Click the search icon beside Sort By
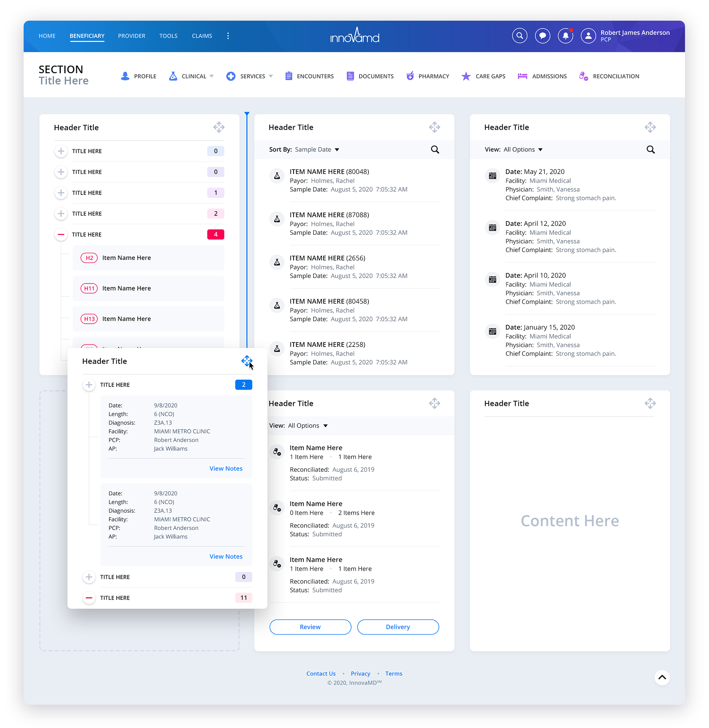Image resolution: width=709 pixels, height=728 pixels. click(x=435, y=150)
